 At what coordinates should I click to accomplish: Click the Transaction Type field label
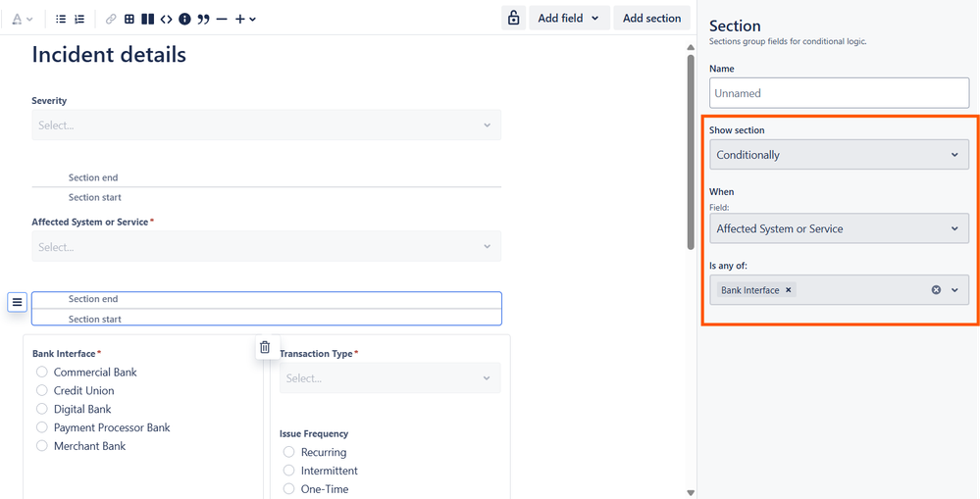pos(316,354)
